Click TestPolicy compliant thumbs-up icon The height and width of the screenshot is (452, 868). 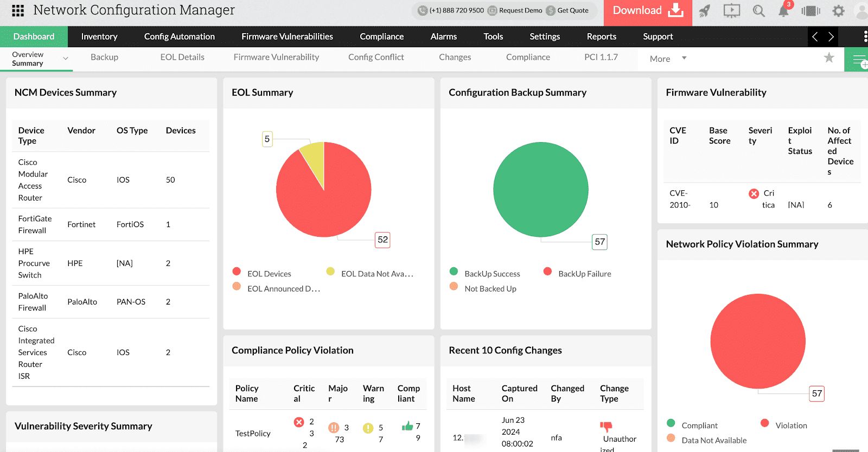(407, 426)
